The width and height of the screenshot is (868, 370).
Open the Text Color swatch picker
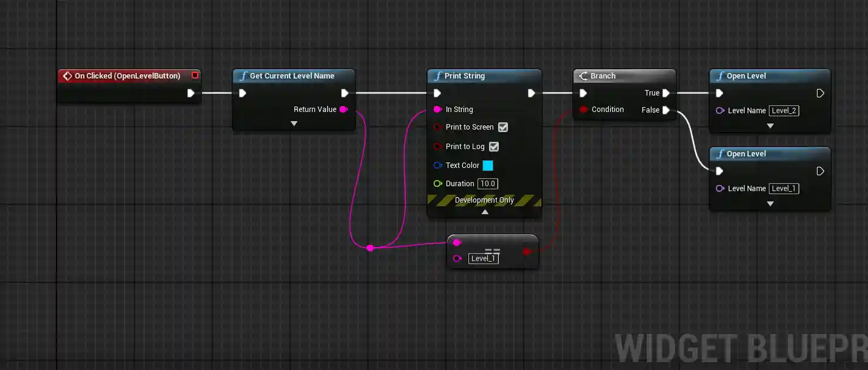[488, 165]
